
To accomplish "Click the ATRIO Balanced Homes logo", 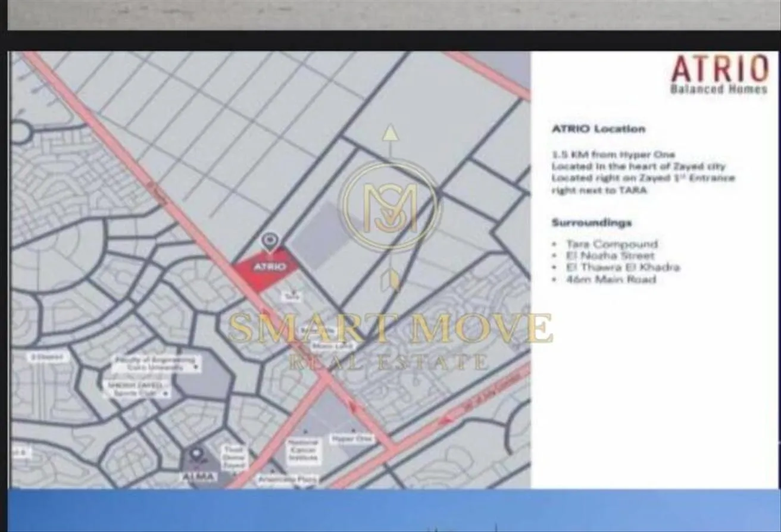I will click(x=720, y=74).
